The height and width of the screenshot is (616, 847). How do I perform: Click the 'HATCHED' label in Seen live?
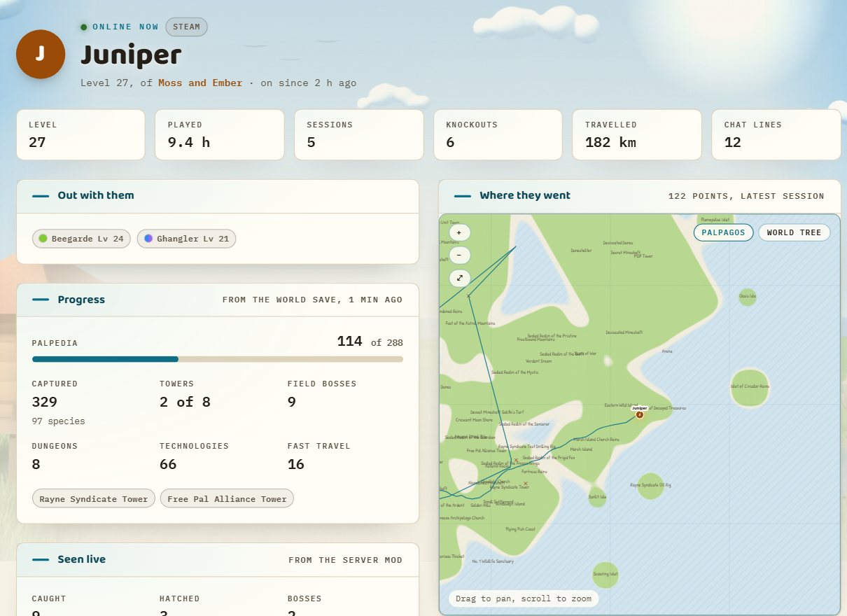coord(180,598)
